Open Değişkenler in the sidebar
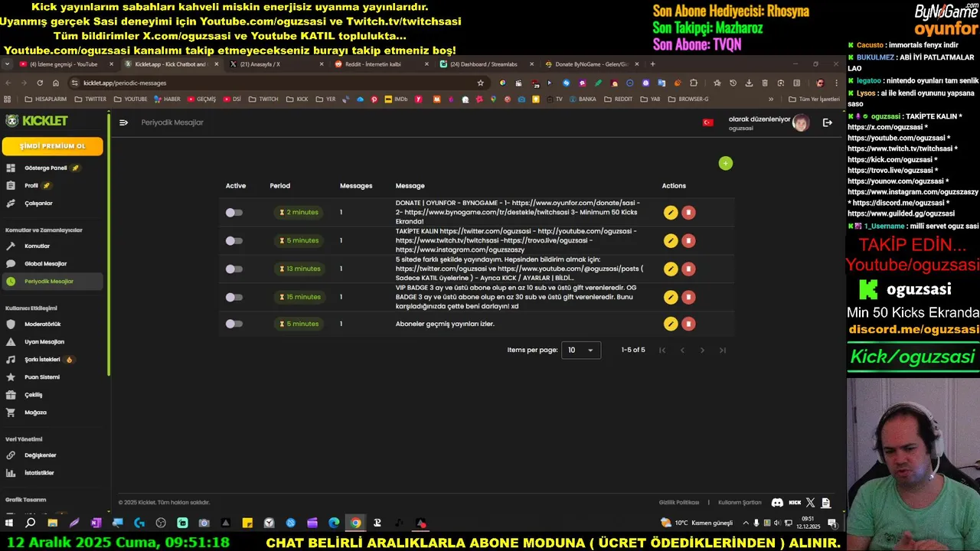The height and width of the screenshot is (551, 980). [52, 455]
